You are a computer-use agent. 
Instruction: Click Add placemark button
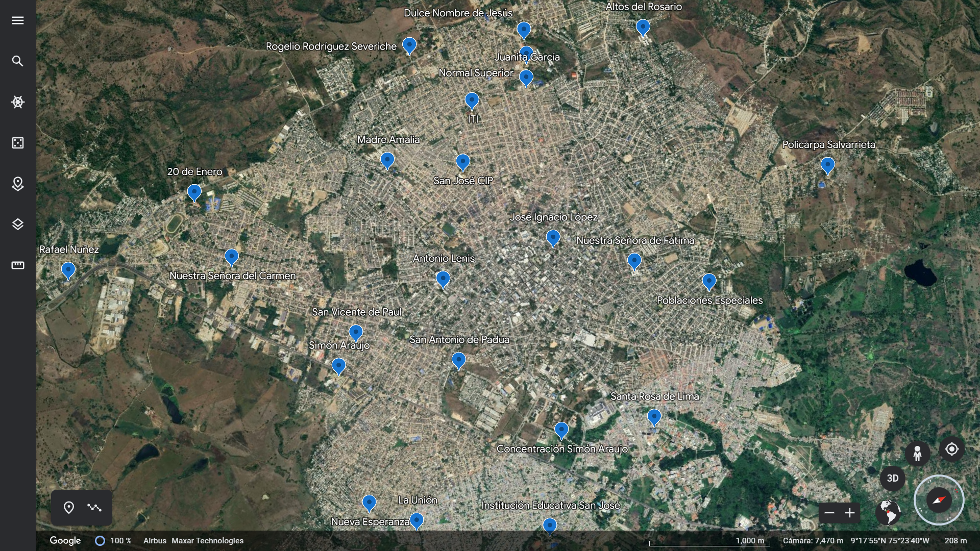point(69,508)
